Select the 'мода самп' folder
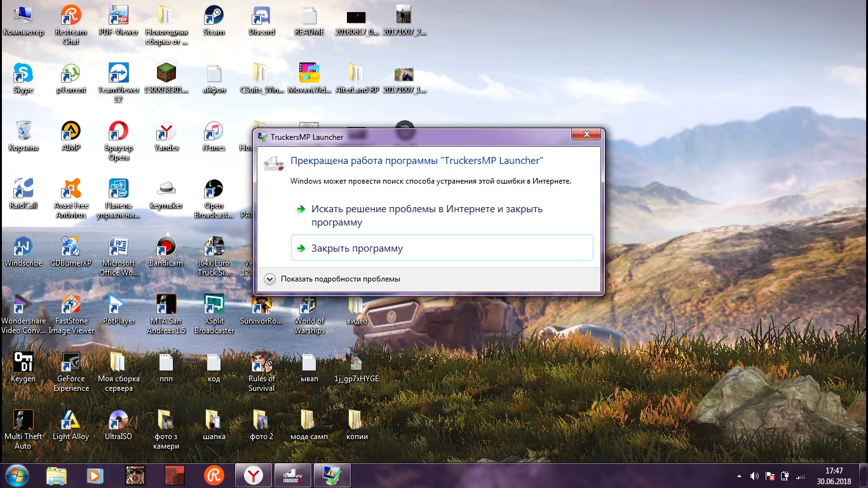Image resolution: width=868 pixels, height=488 pixels. point(309,426)
